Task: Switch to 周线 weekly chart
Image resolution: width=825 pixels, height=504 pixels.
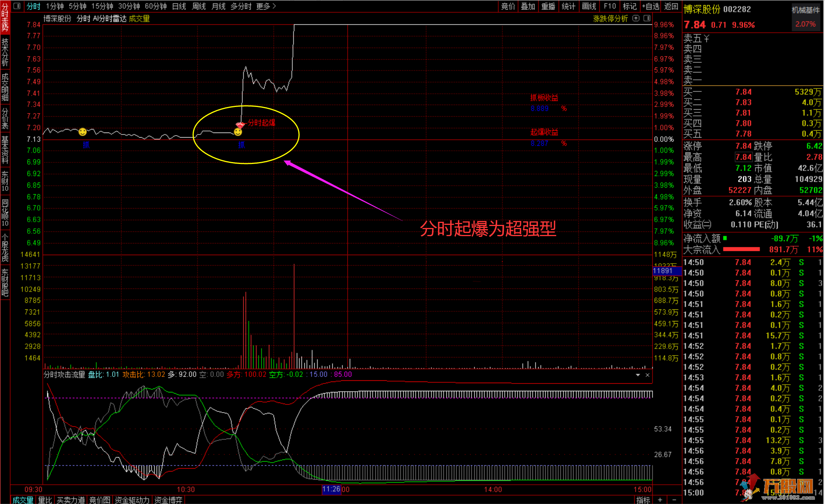Action: tap(199, 6)
